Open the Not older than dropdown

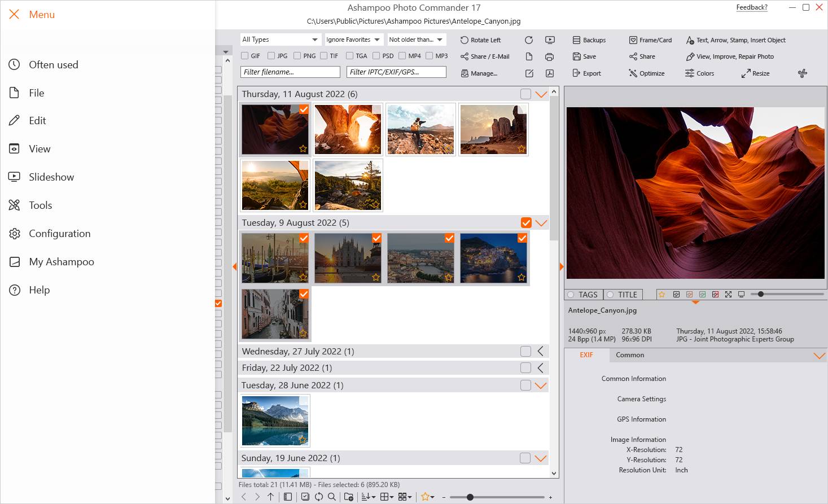pos(416,39)
